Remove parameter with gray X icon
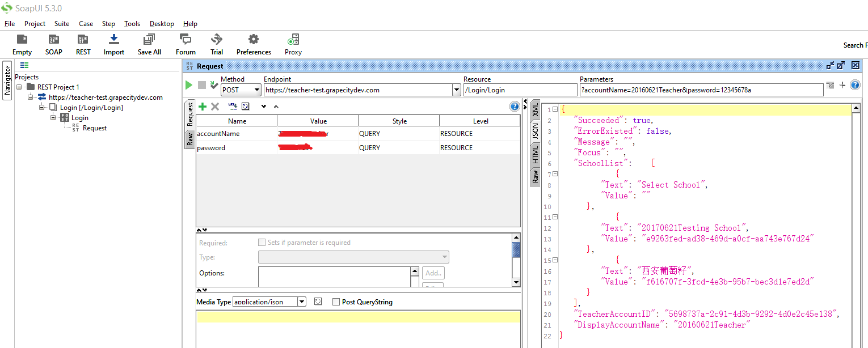The image size is (868, 348). click(215, 107)
